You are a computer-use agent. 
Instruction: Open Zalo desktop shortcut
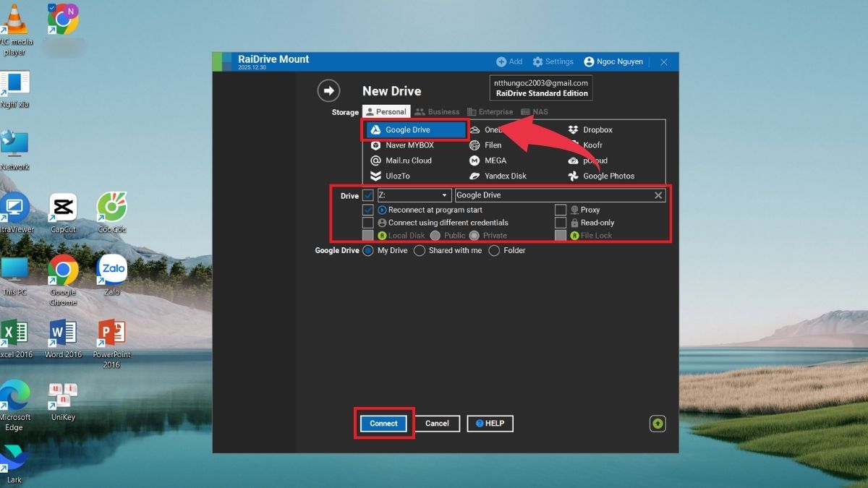111,276
